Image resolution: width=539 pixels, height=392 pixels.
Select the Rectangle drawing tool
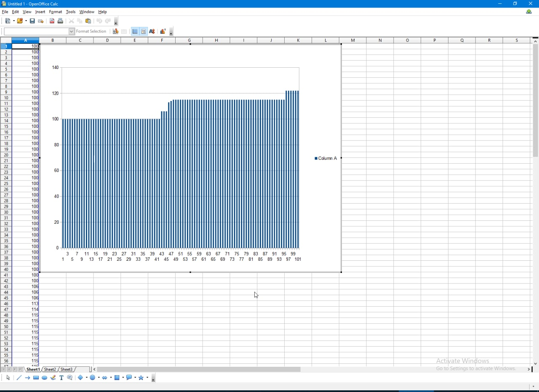[x=36, y=378]
